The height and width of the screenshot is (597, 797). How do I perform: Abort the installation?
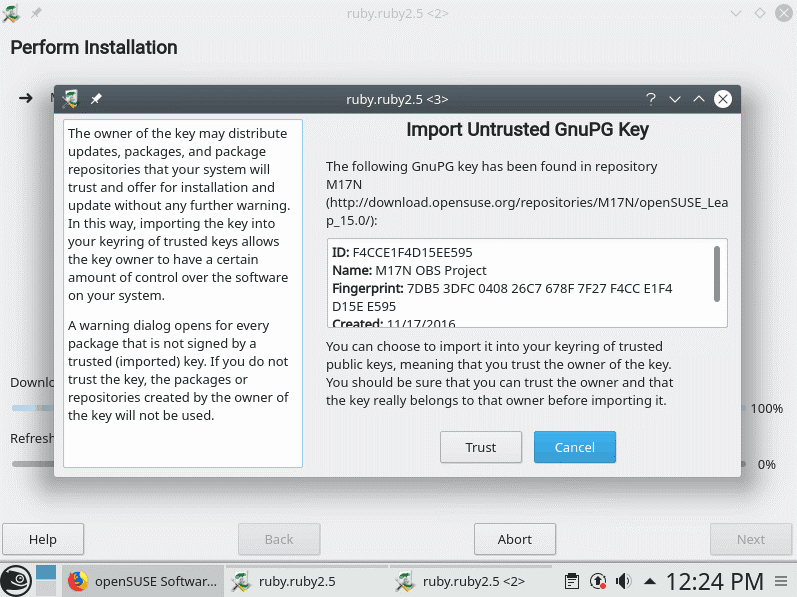(515, 539)
